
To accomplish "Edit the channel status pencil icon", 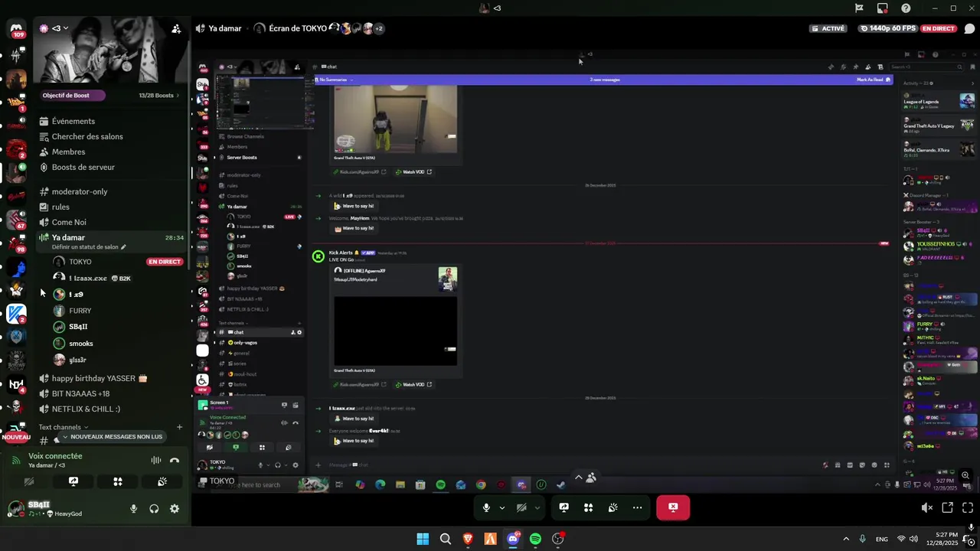I will point(123,247).
